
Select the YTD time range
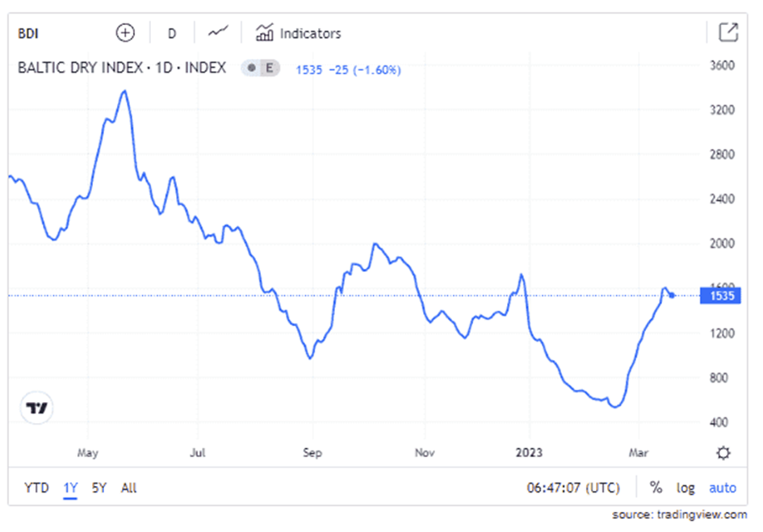point(36,488)
